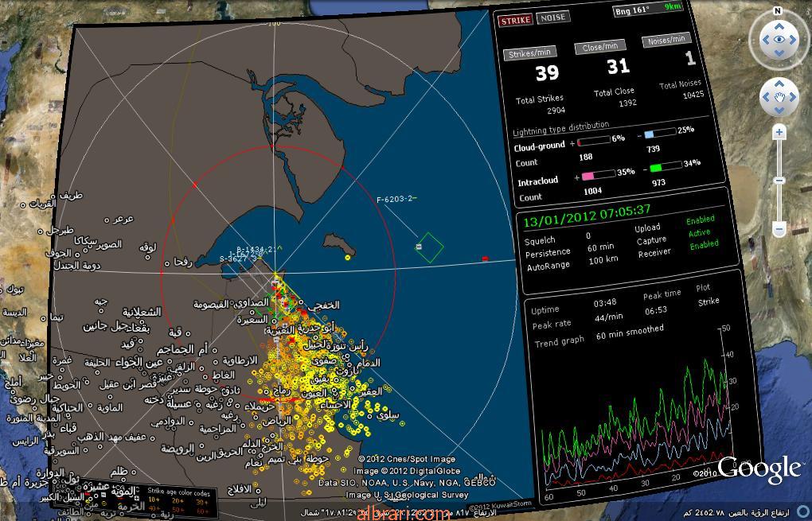This screenshot has width=812, height=521.
Task: Click the yellow strike marker beside the island
Action: 347,257
